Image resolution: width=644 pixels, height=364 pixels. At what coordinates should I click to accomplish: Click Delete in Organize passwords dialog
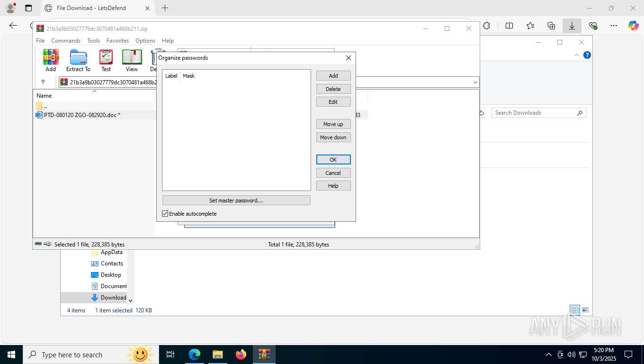click(333, 89)
